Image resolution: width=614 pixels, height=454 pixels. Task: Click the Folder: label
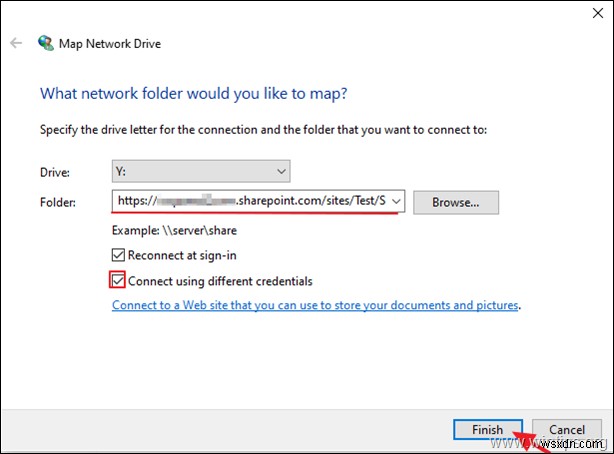(x=57, y=201)
